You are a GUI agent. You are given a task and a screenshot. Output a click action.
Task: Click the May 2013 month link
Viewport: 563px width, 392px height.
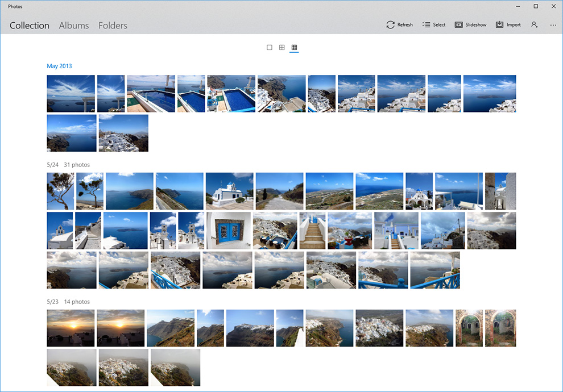pos(59,66)
